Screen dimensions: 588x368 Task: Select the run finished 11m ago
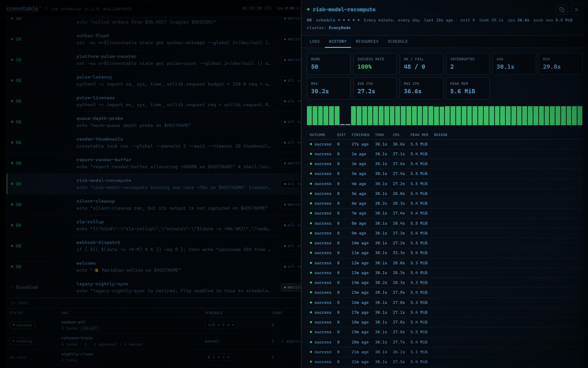[x=444, y=253]
